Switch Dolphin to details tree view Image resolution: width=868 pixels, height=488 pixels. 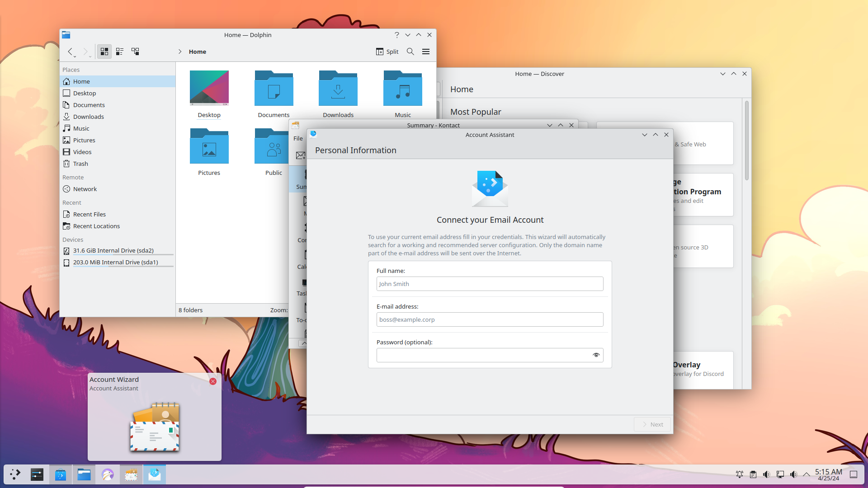(135, 52)
